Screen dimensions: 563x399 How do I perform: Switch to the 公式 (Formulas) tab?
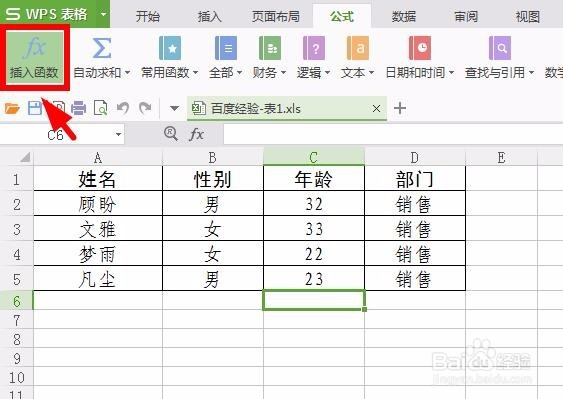342,17
